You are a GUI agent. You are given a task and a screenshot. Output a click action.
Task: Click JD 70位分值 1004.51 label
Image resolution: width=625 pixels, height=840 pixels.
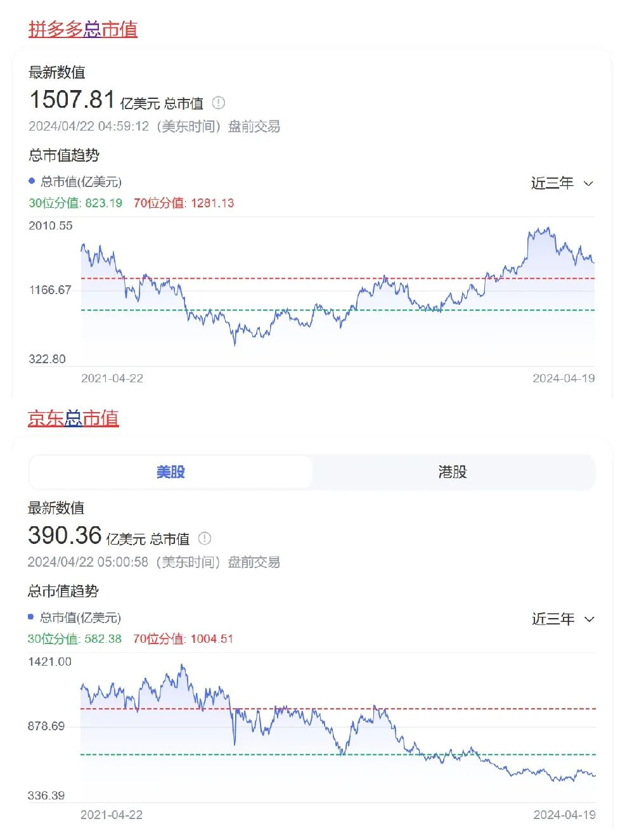pyautogui.click(x=183, y=638)
